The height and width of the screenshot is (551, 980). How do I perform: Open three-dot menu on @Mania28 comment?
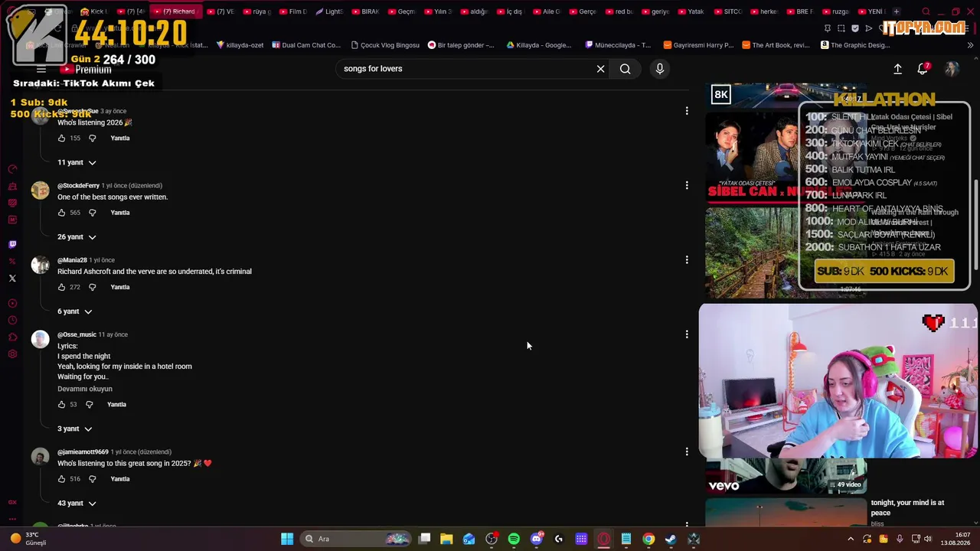pyautogui.click(x=687, y=260)
